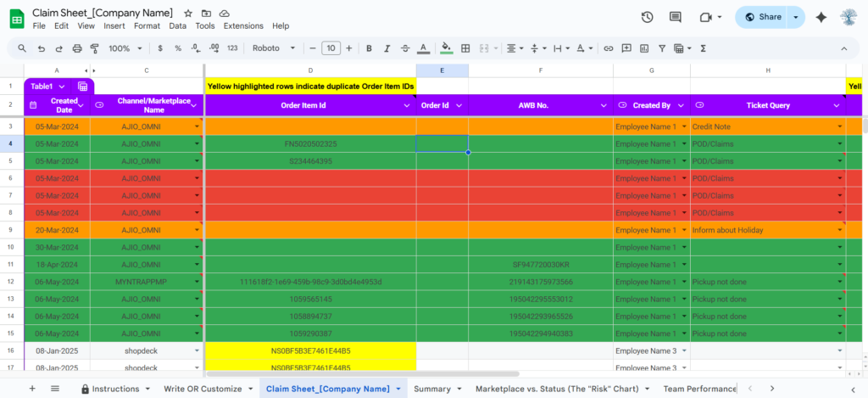
Task: Open the comments panel icon
Action: pyautogui.click(x=676, y=17)
